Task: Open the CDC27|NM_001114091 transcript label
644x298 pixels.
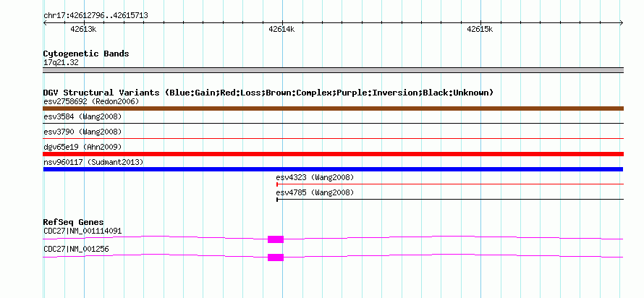Action: point(82,231)
